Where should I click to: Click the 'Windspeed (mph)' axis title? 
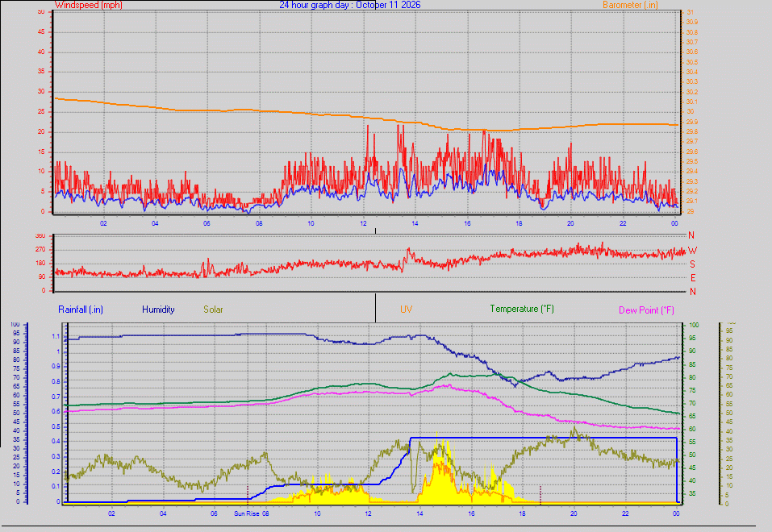[x=89, y=5]
